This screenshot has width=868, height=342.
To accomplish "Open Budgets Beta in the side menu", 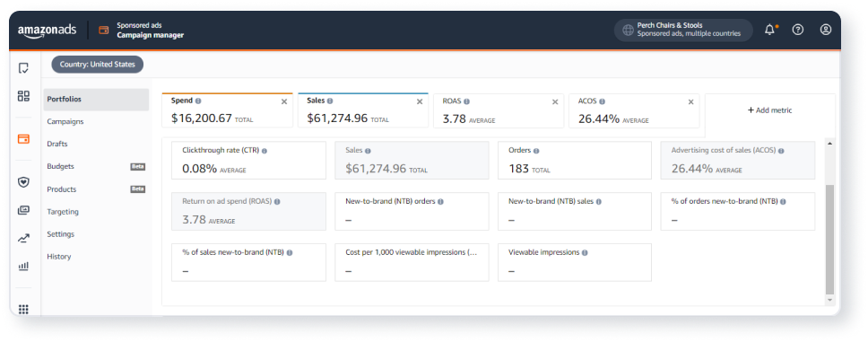I will click(x=96, y=166).
